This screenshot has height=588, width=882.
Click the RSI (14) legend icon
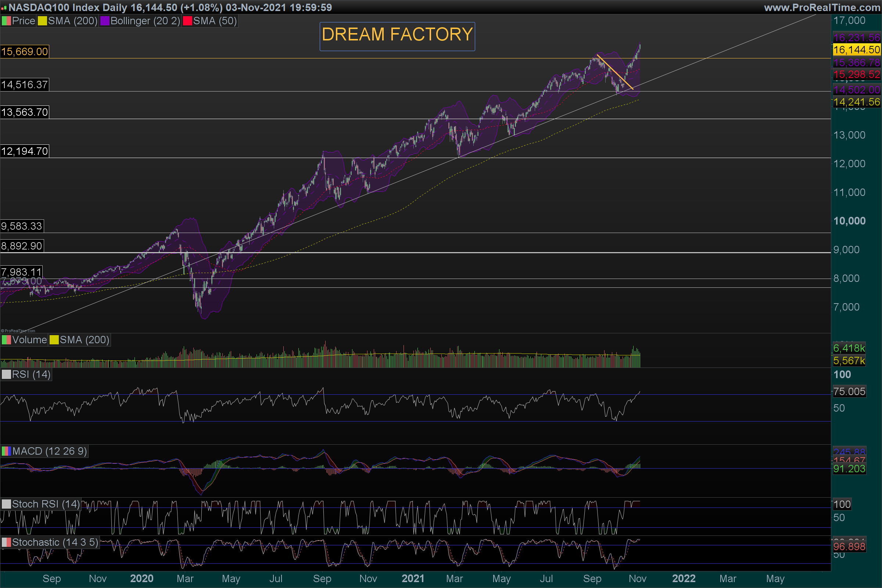6,374
